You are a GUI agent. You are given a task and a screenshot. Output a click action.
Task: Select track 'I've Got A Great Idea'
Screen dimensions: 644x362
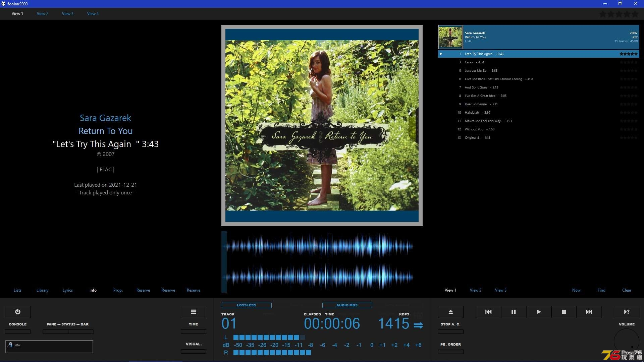pyautogui.click(x=539, y=96)
